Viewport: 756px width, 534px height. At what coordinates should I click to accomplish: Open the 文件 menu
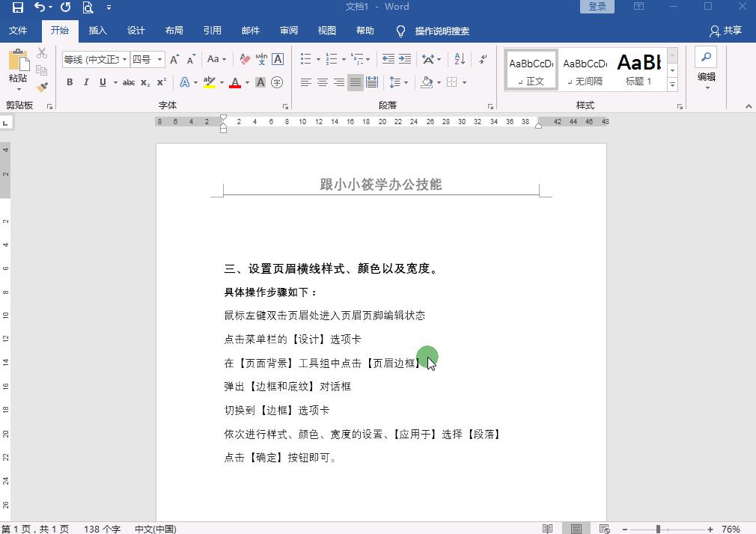(x=19, y=31)
